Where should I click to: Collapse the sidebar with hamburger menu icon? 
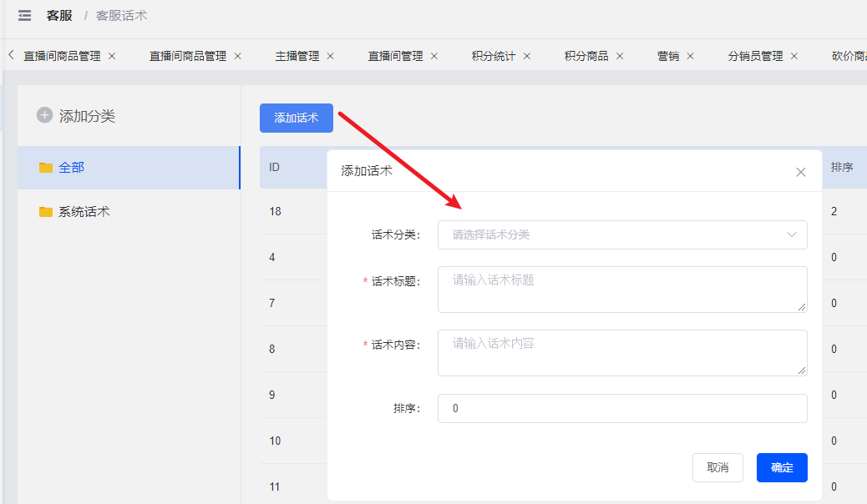click(x=24, y=16)
